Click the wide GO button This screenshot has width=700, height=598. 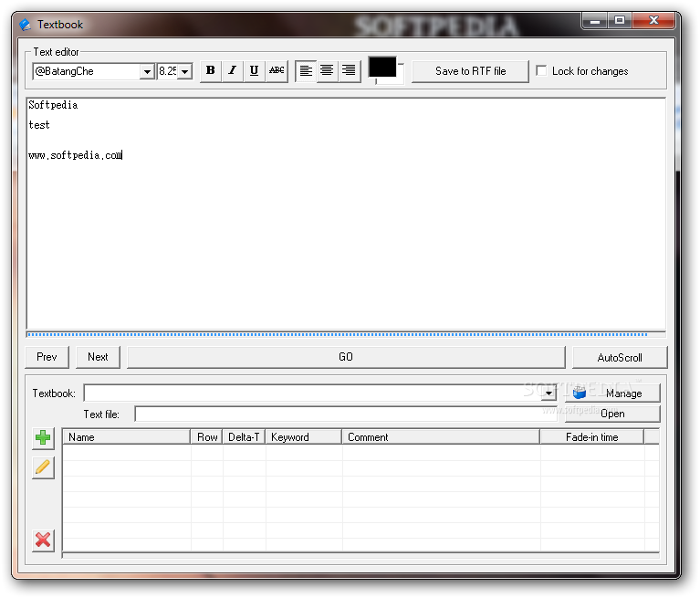pyautogui.click(x=346, y=357)
